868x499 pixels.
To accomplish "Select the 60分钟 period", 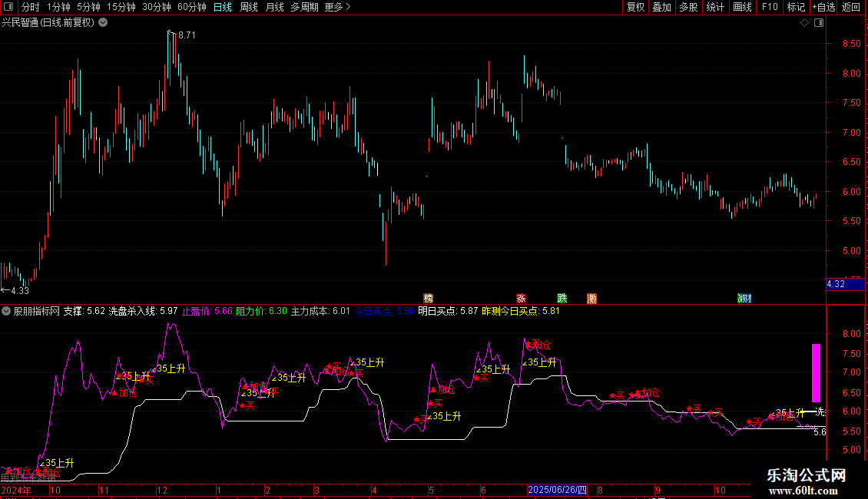I will coord(192,7).
